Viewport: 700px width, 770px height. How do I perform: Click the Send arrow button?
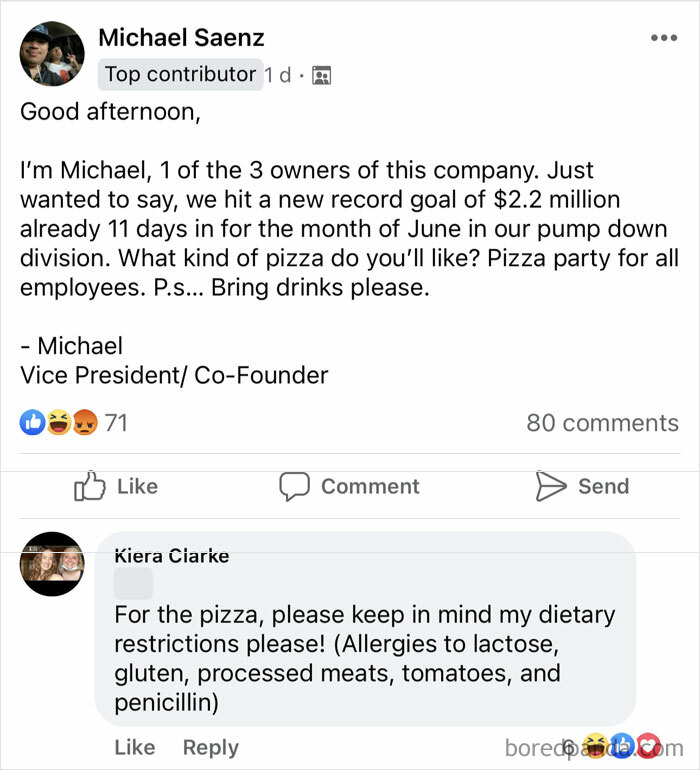pos(582,486)
